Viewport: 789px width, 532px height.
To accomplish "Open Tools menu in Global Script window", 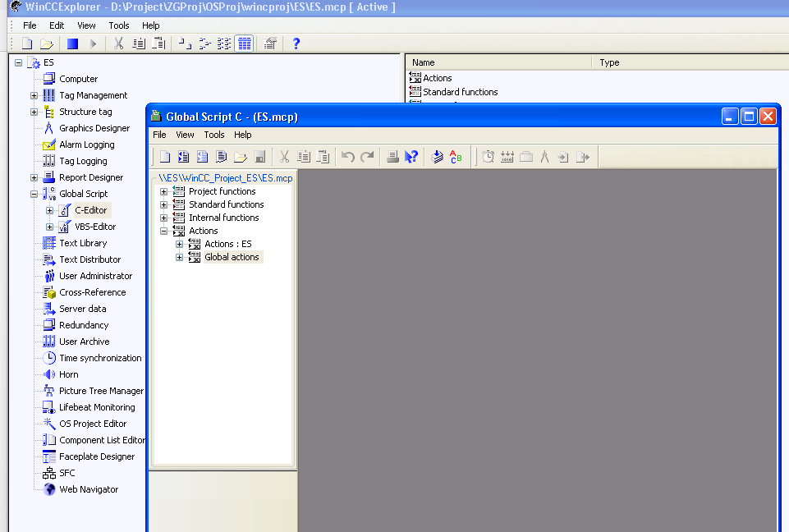I will point(213,135).
